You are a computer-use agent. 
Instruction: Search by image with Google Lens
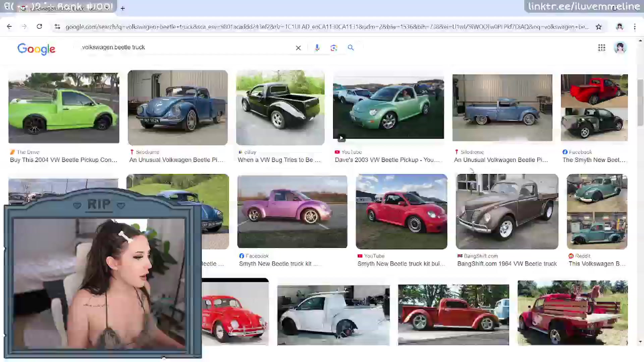334,48
